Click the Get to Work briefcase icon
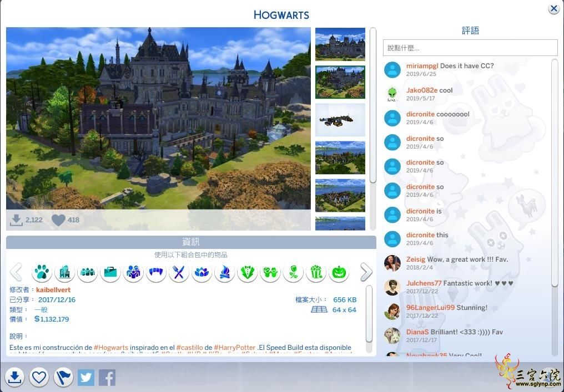The image size is (564, 392). click(x=110, y=272)
